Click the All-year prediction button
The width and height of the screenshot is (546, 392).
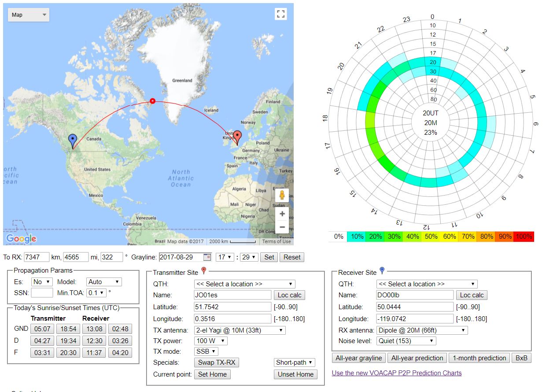[x=417, y=358]
